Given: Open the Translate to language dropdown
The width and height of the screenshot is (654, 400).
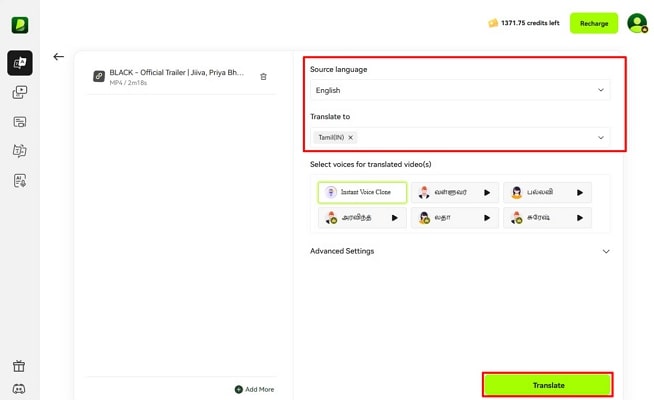Looking at the screenshot, I should tap(460, 137).
